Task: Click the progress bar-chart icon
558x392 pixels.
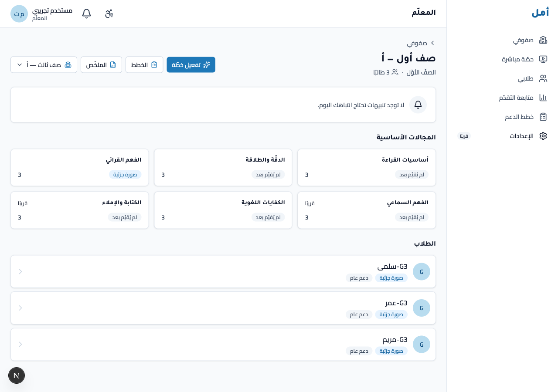Action: point(543,98)
